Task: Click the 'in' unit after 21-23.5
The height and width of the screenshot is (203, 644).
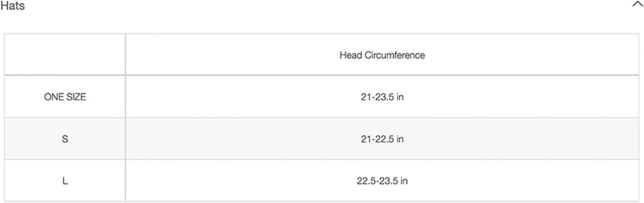Action: pyautogui.click(x=400, y=97)
